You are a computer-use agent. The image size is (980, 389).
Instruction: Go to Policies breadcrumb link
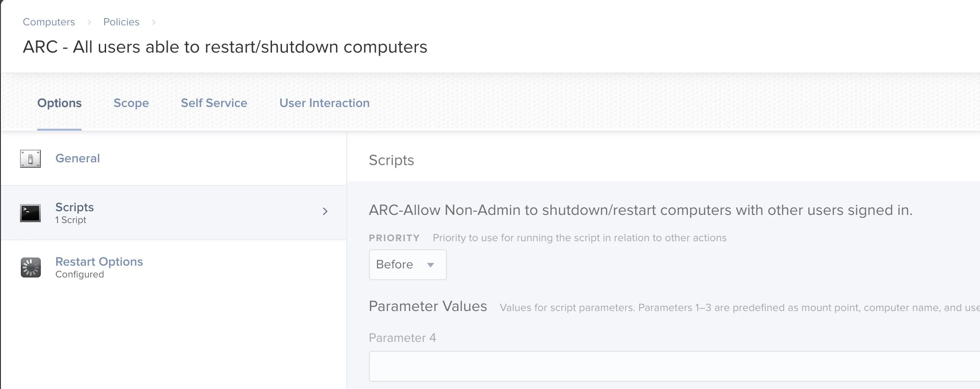pyautogui.click(x=121, y=22)
